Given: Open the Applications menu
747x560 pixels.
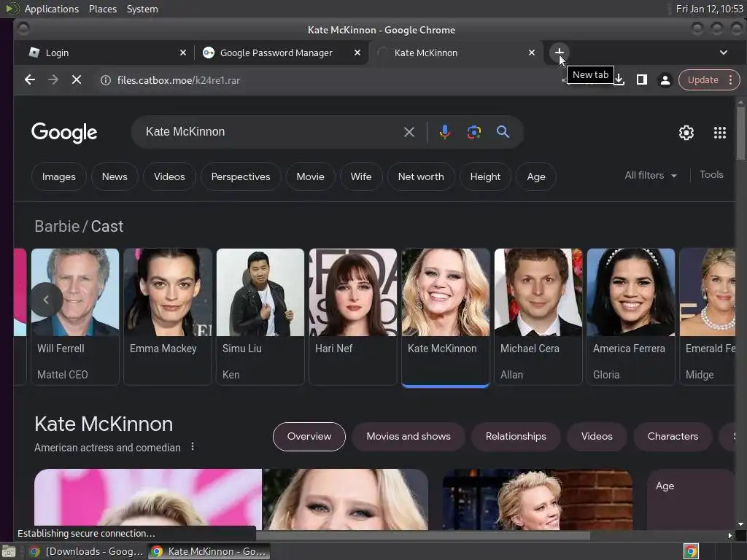Looking at the screenshot, I should 52,9.
